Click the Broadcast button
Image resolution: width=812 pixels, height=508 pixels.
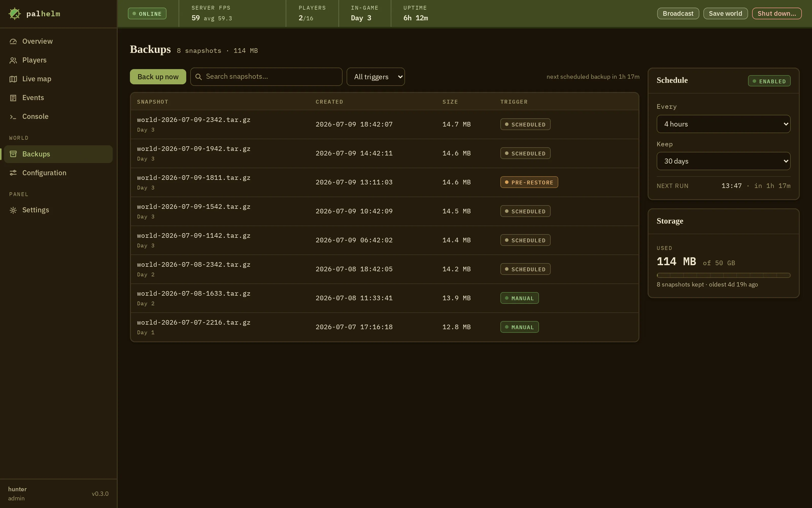click(x=678, y=13)
